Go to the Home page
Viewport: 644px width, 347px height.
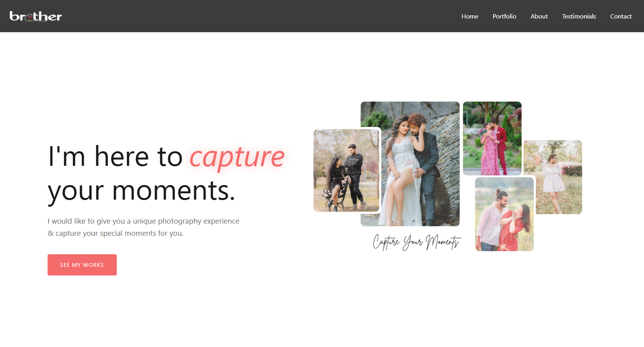click(x=470, y=16)
